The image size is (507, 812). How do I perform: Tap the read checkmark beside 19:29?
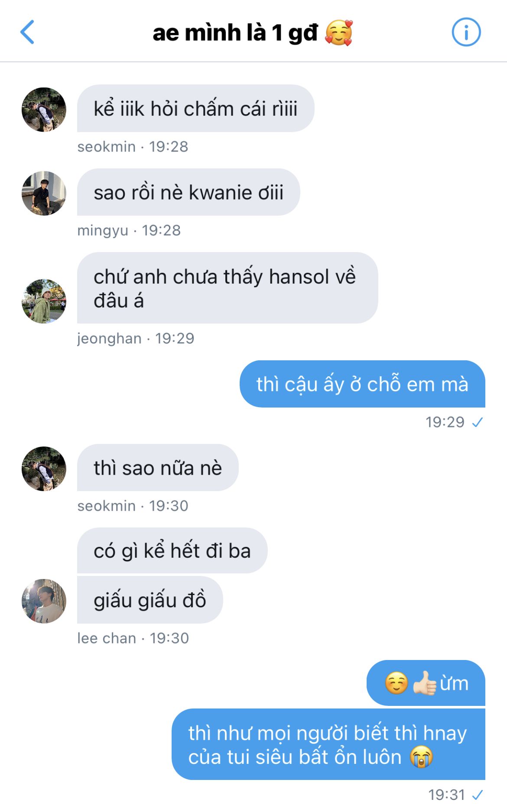coord(478,422)
